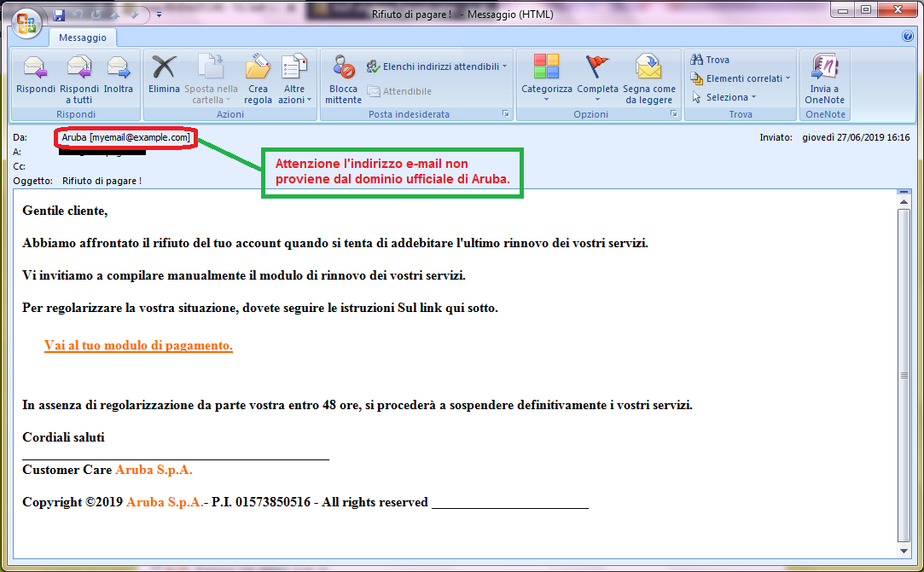Open the Categorizza color categories menu
924x572 pixels.
(x=546, y=78)
